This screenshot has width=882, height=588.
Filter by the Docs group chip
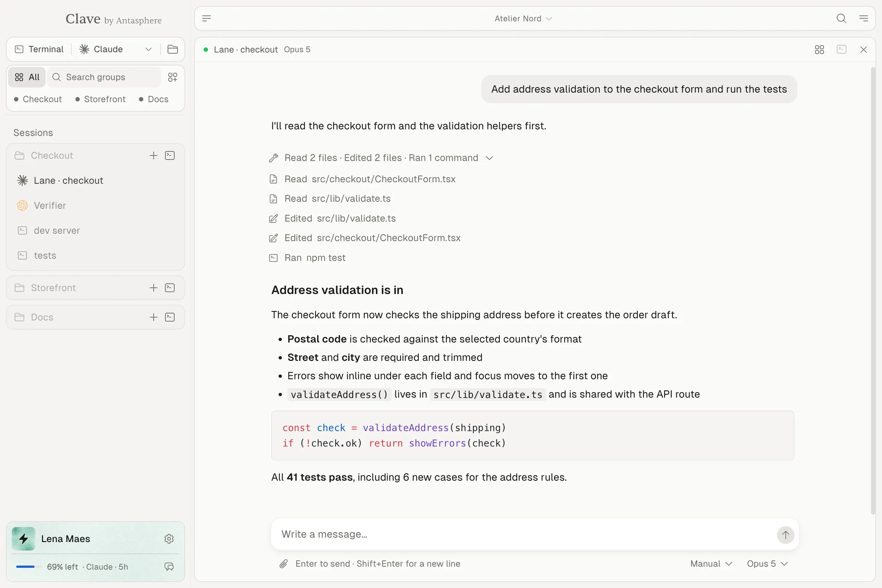(154, 99)
